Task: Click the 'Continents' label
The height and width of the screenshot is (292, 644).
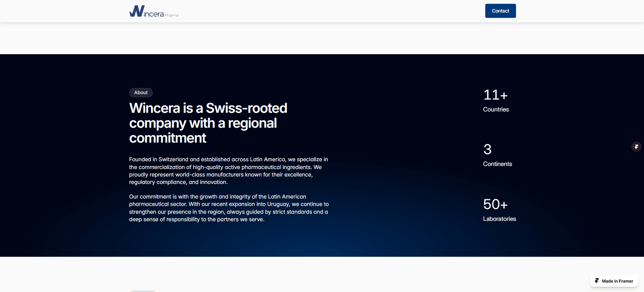Action: pos(497,164)
